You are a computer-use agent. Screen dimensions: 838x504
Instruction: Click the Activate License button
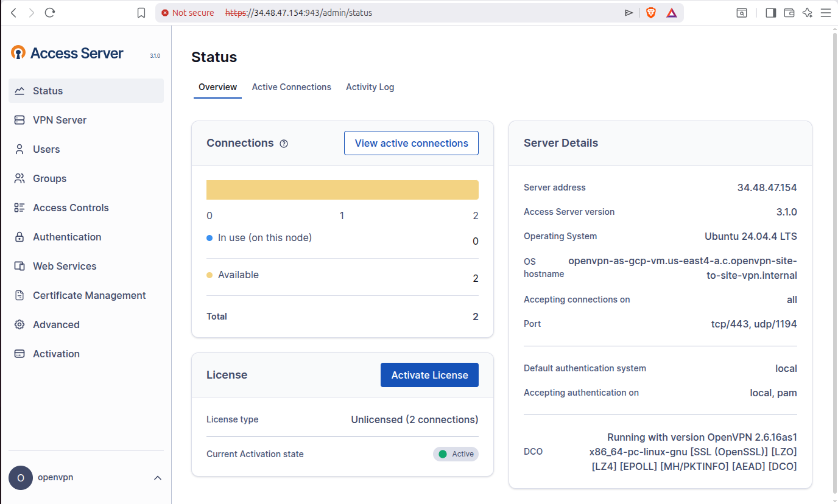(429, 375)
